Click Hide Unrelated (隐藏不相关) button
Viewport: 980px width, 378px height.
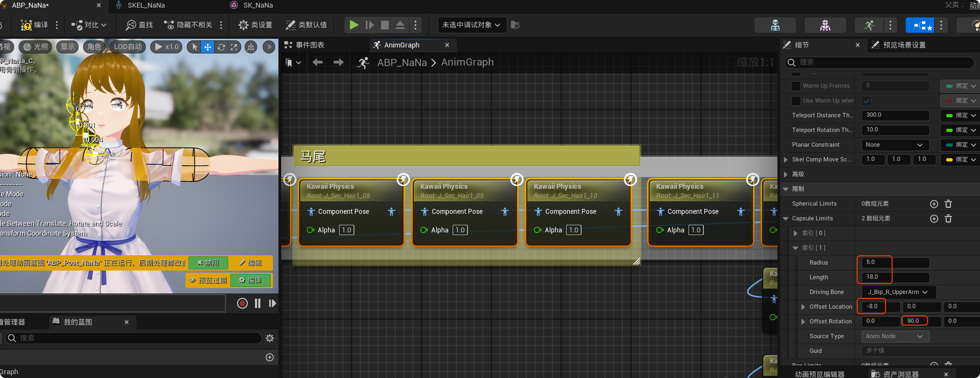click(x=188, y=25)
